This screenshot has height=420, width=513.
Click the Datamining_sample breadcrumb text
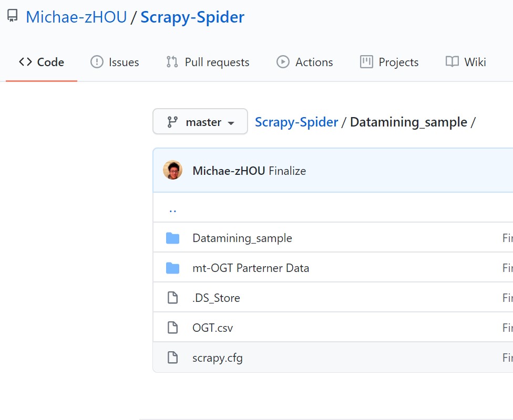pyautogui.click(x=408, y=122)
